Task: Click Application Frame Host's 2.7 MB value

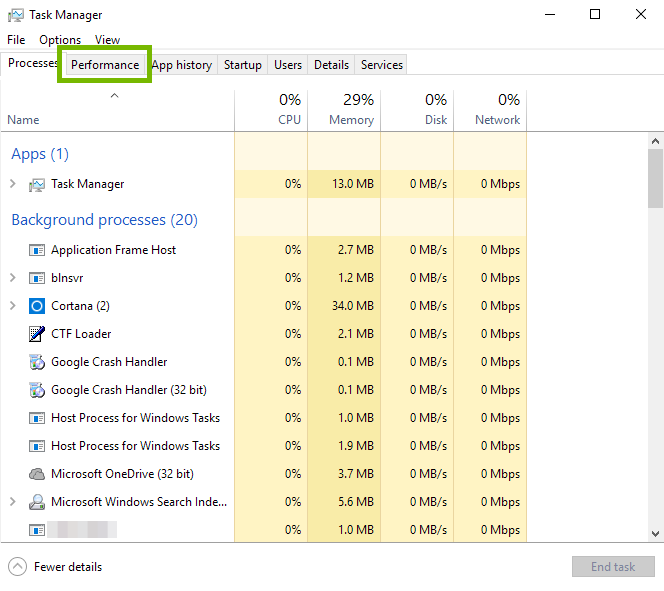Action: pyautogui.click(x=356, y=250)
